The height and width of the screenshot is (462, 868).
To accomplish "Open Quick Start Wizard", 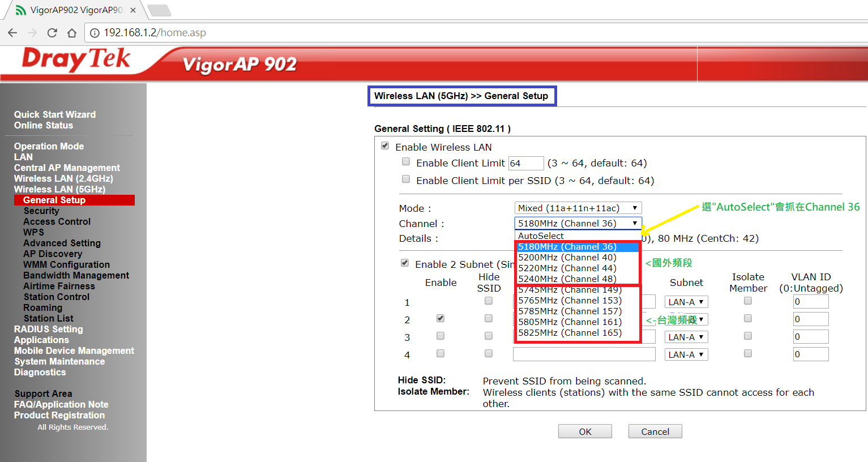I will (55, 114).
